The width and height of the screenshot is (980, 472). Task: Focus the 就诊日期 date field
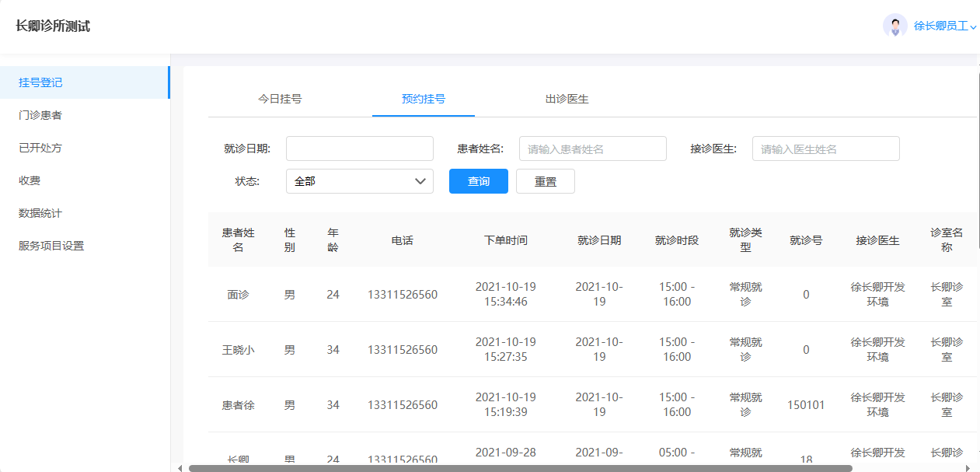(x=360, y=149)
